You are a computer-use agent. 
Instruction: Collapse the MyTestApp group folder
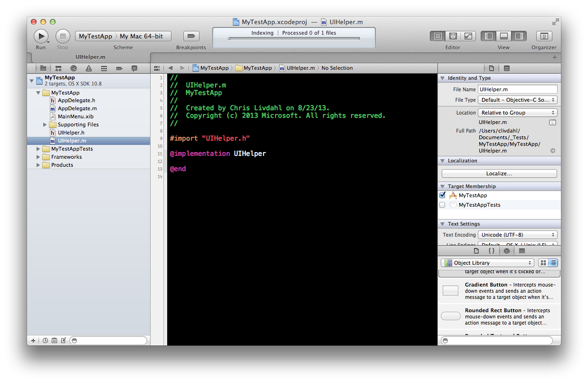[38, 93]
